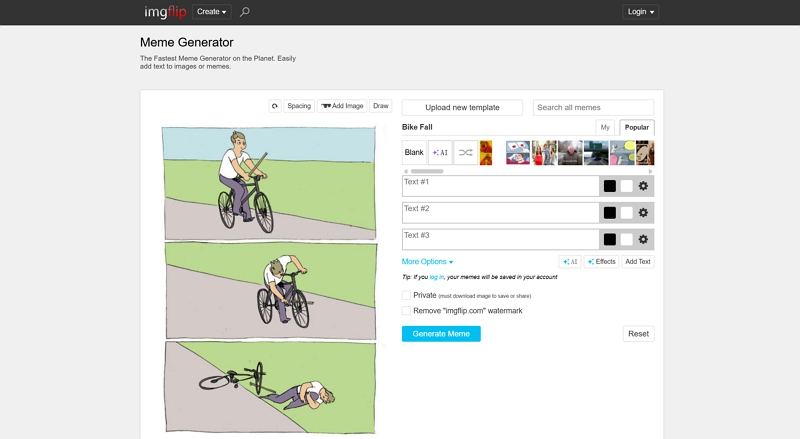Click the imgflip logo
The height and width of the screenshot is (439, 800).
[162, 12]
